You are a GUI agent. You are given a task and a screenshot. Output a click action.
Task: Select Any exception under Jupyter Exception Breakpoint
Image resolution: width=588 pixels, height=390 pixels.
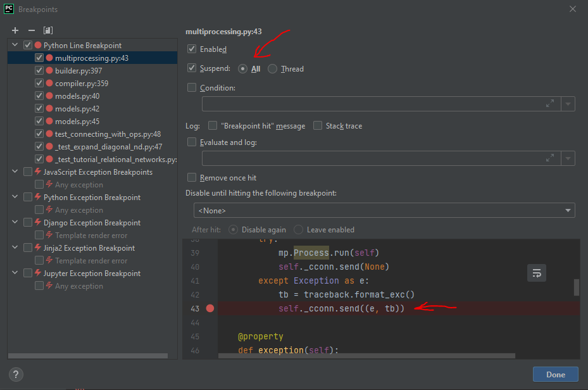pos(92,286)
